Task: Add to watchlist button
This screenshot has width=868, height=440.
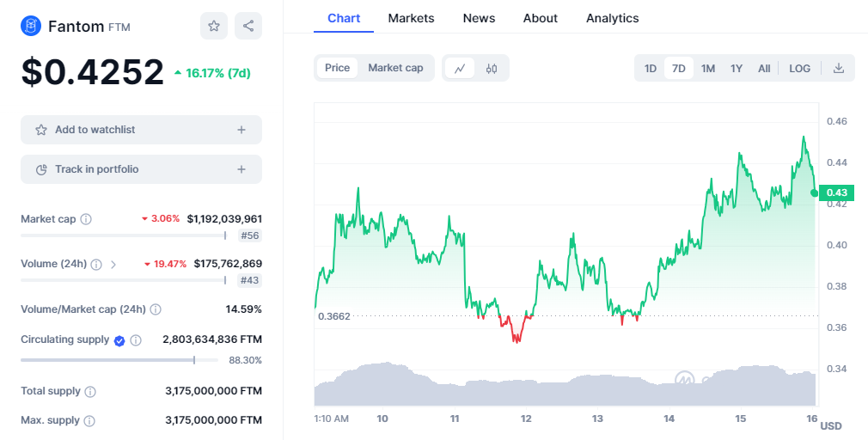Action: pos(141,130)
